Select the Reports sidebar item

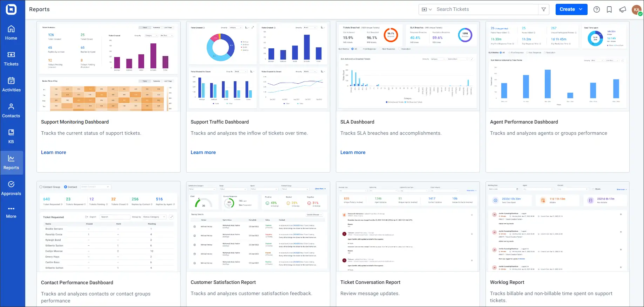click(x=11, y=162)
